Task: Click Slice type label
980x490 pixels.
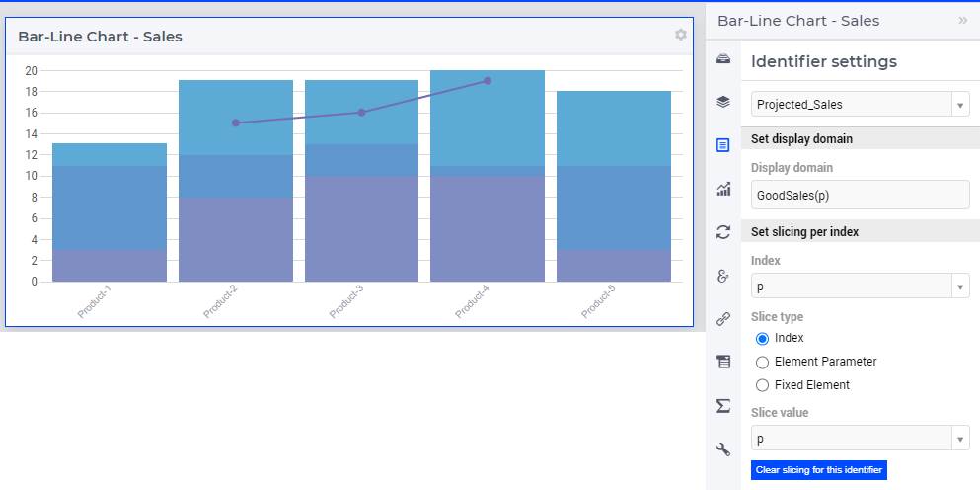Action: click(x=777, y=317)
